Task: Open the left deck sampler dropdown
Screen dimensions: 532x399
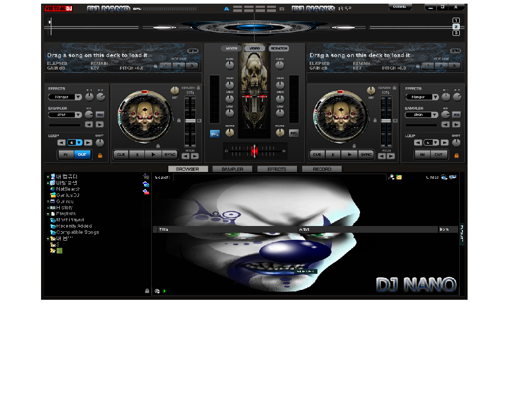Action: pyautogui.click(x=78, y=115)
